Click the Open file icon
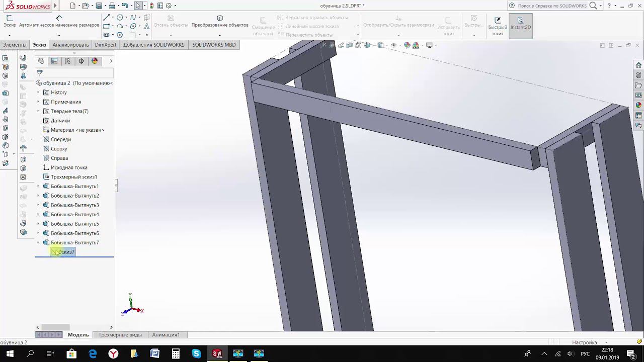The width and height of the screenshot is (644, 362). pyautogui.click(x=86, y=6)
